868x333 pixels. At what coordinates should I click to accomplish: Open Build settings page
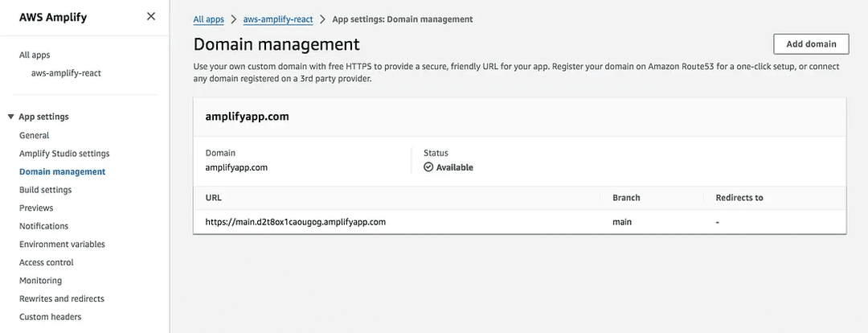[45, 190]
